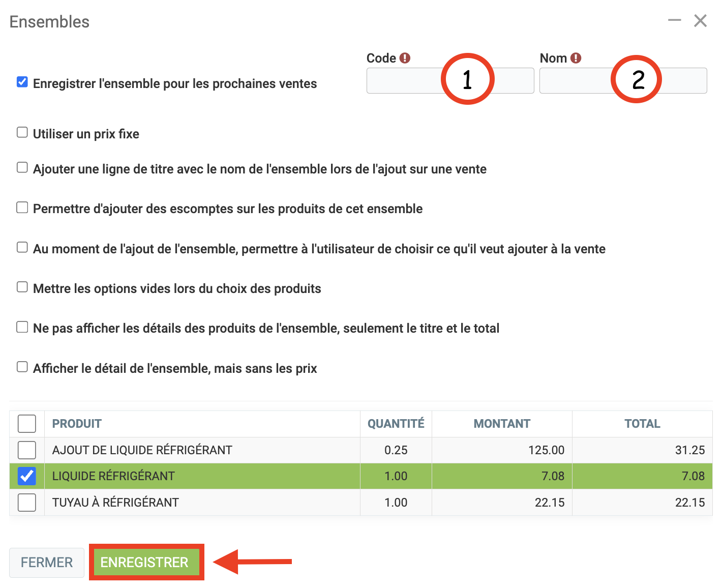723x588 pixels.
Task: Check 'Ajouter une ligne de titre' option
Action: tap(22, 167)
